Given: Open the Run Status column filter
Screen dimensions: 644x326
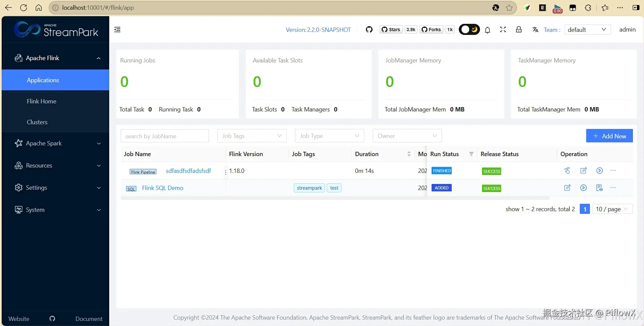Looking at the screenshot, I should pos(471,154).
